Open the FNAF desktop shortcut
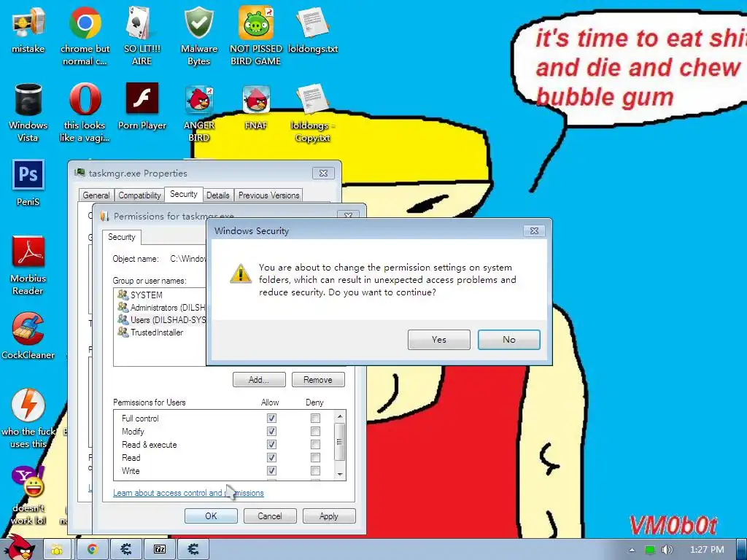The image size is (747, 560). tap(256, 106)
